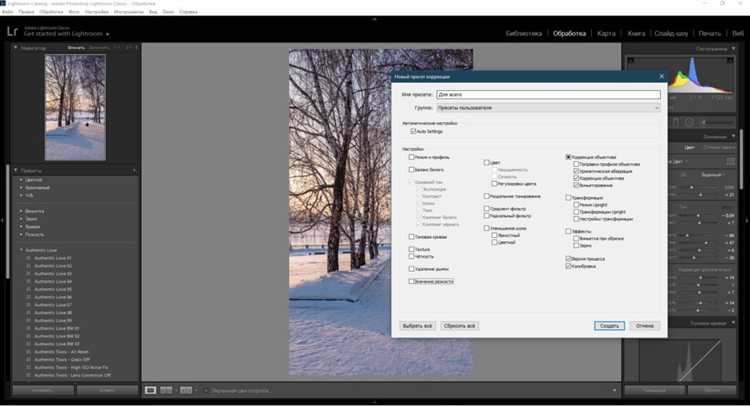Collapse the Пресеты panel with its header triangle

pyautogui.click(x=16, y=170)
